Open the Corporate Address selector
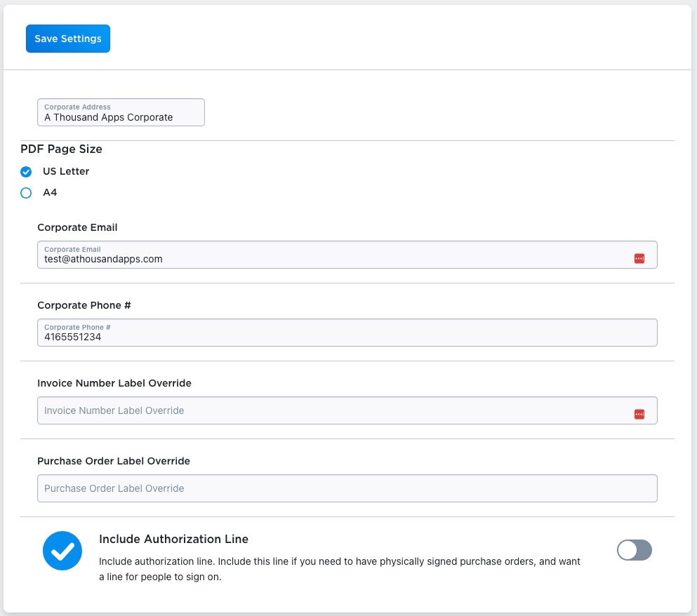The width and height of the screenshot is (697, 616). click(121, 112)
